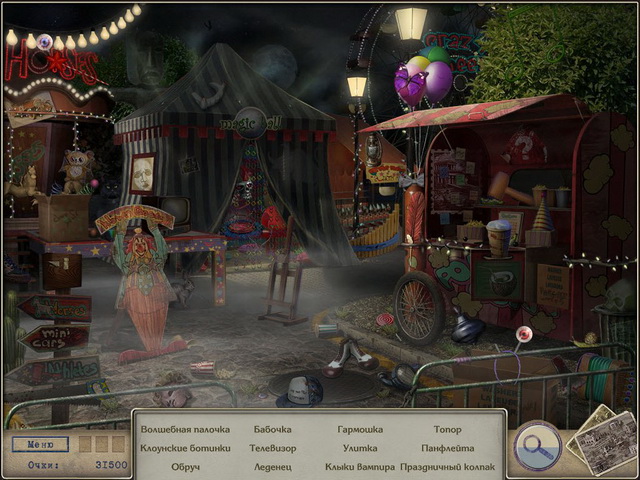Click the cardboard box on the table
The height and width of the screenshot is (480, 640).
pos(63,218)
